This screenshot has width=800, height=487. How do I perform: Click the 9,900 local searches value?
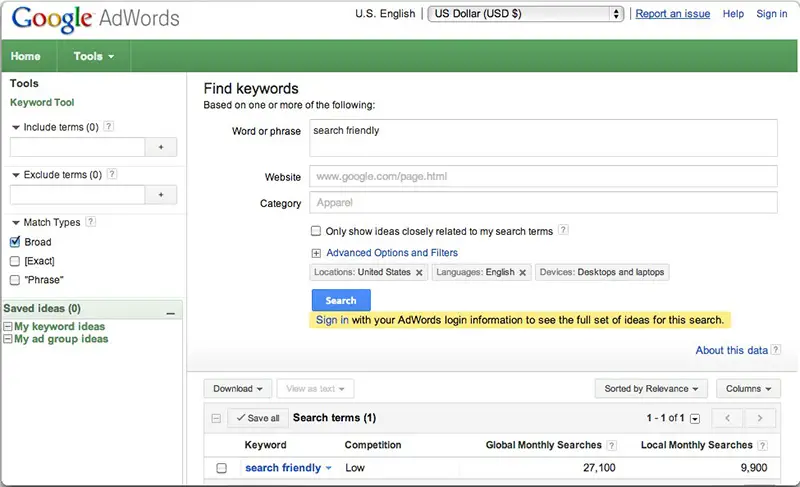pyautogui.click(x=754, y=468)
